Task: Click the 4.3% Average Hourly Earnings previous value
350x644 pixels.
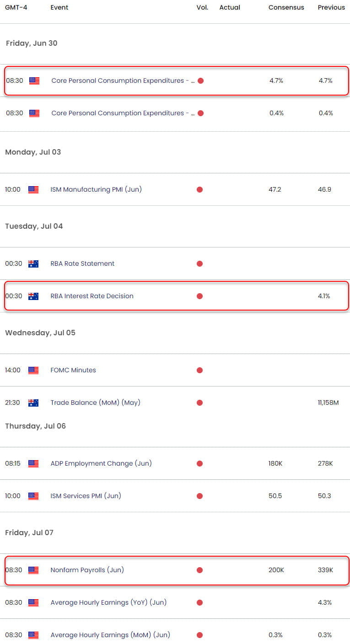Action: [x=324, y=602]
